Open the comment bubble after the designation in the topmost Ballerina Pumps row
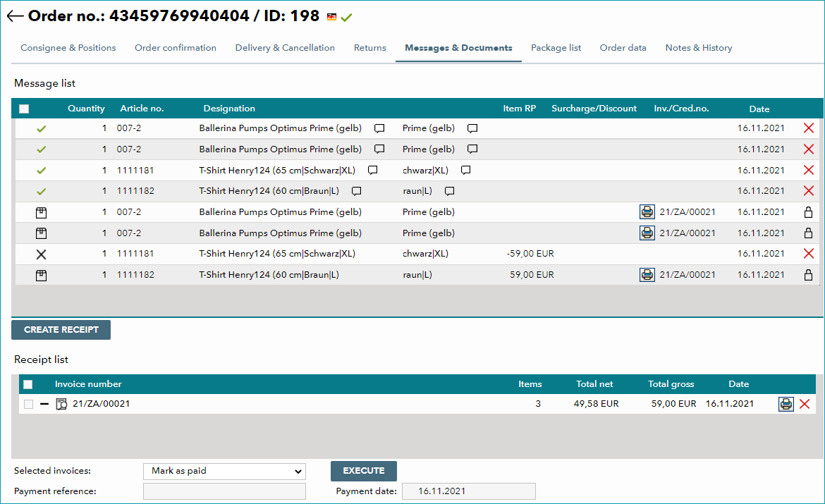The height and width of the screenshot is (504, 825). (x=379, y=128)
